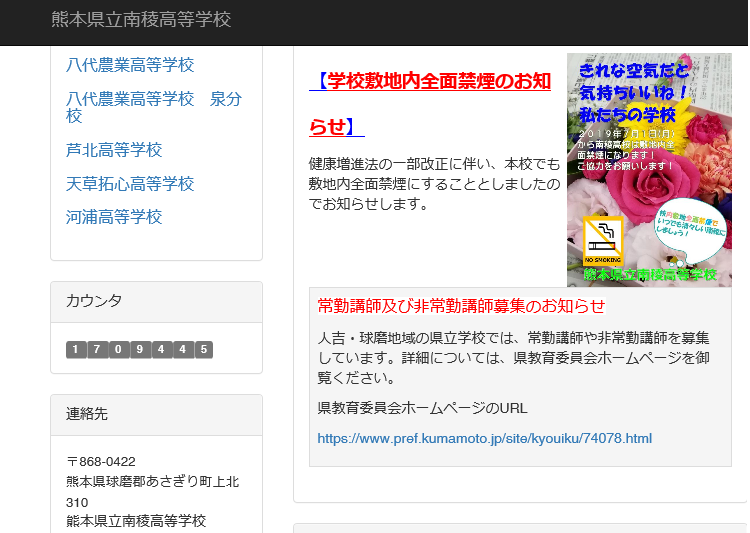Click the school name in contact address
This screenshot has width=750, height=533.
[136, 521]
